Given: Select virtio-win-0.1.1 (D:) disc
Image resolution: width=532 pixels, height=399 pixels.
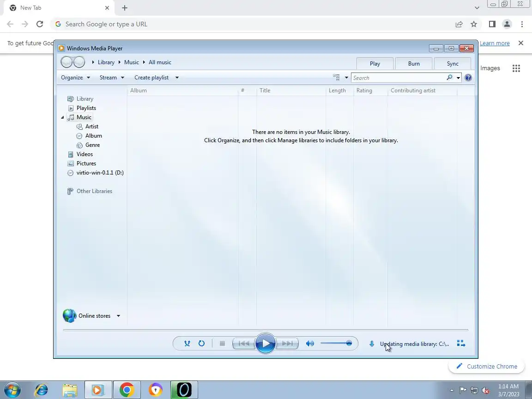Looking at the screenshot, I should tap(100, 173).
